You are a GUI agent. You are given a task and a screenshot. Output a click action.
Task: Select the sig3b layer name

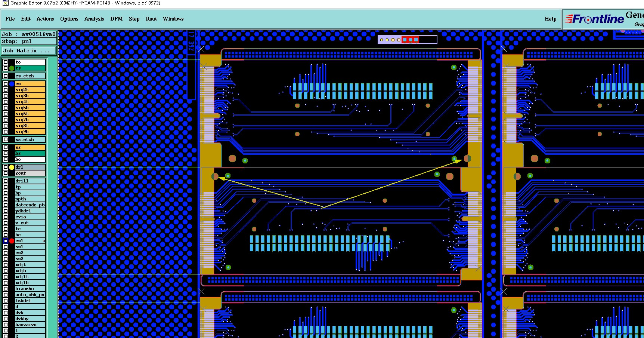[30, 96]
